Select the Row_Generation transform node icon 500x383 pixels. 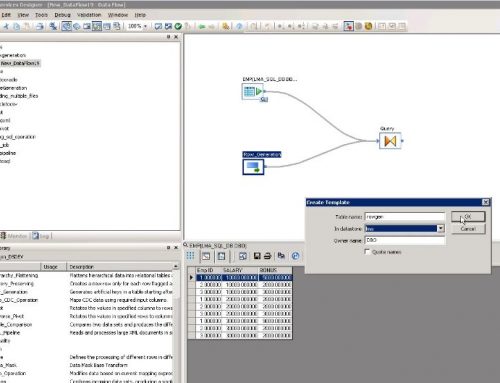[x=253, y=167]
